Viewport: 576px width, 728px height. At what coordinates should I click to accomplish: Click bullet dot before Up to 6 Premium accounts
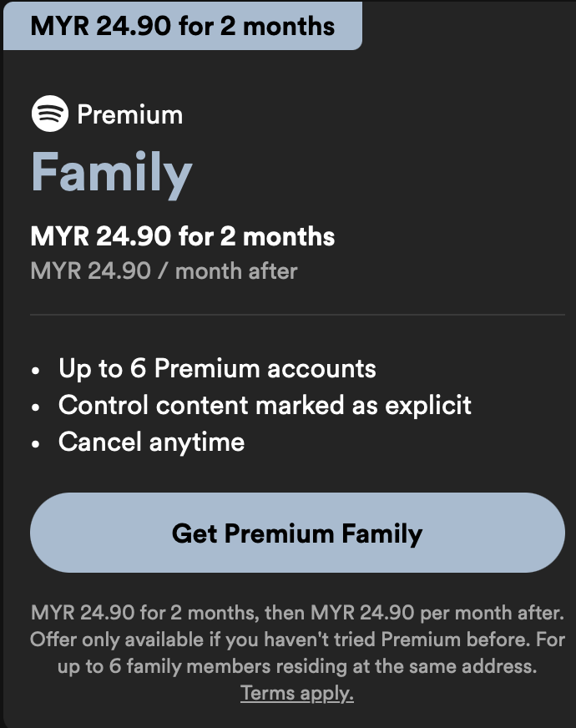click(35, 370)
